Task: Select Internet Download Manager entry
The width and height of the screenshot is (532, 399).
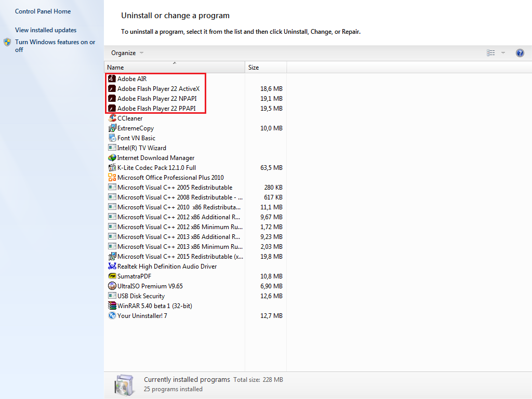Action: 156,158
